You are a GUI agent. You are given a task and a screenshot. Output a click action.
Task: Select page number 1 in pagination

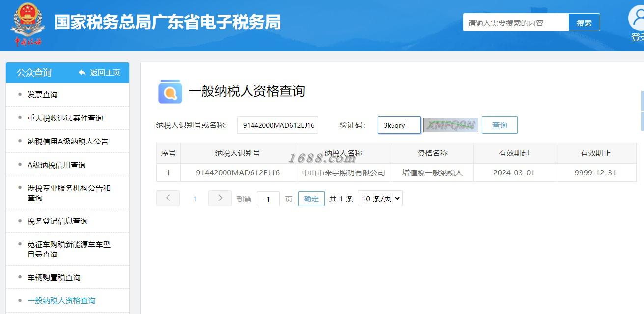click(x=195, y=199)
